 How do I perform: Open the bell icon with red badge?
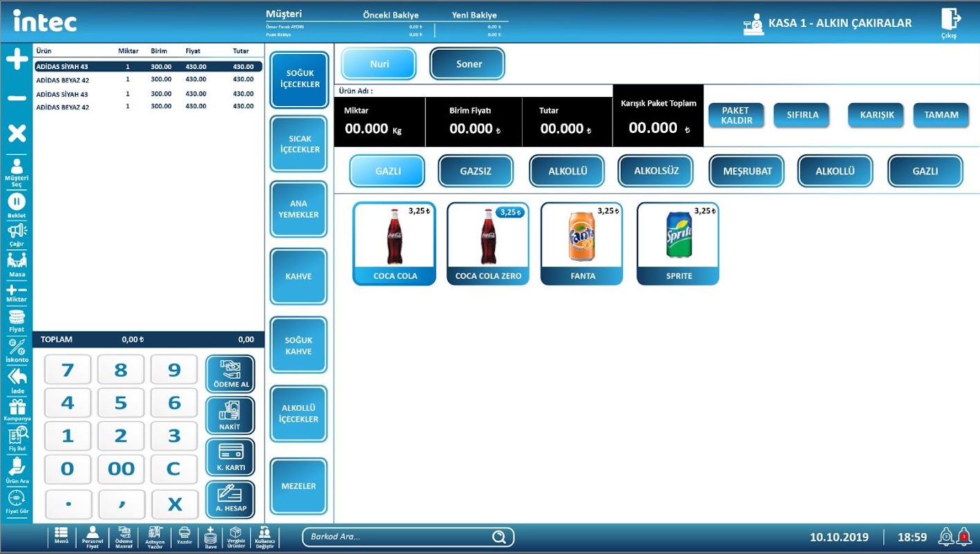[x=963, y=537]
